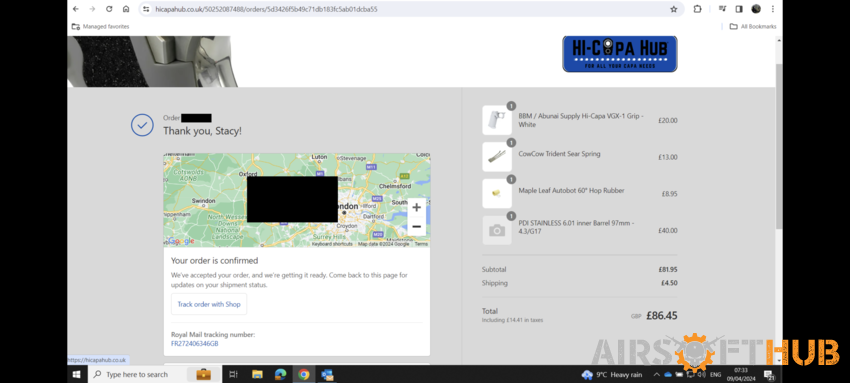Bookmark this page with the star icon
This screenshot has height=383, width=850.
coord(674,9)
